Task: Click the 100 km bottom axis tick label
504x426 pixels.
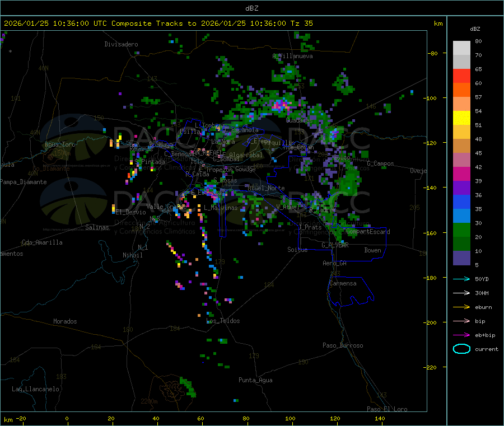Action: pos(290,418)
